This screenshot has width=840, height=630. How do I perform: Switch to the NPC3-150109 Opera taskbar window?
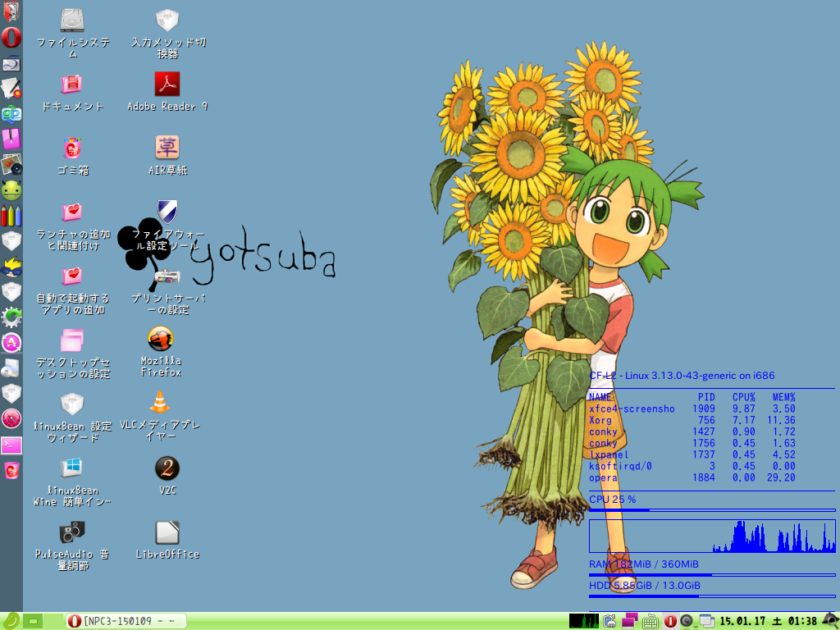[126, 621]
